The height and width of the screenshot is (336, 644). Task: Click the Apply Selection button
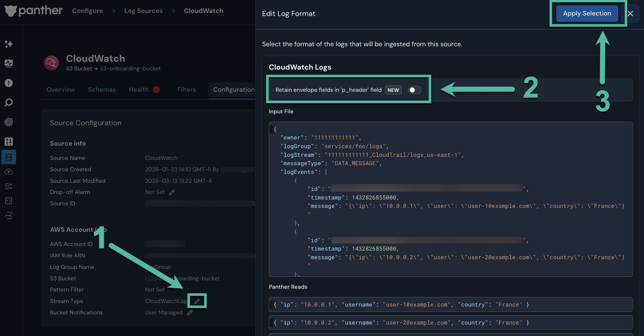pos(587,13)
